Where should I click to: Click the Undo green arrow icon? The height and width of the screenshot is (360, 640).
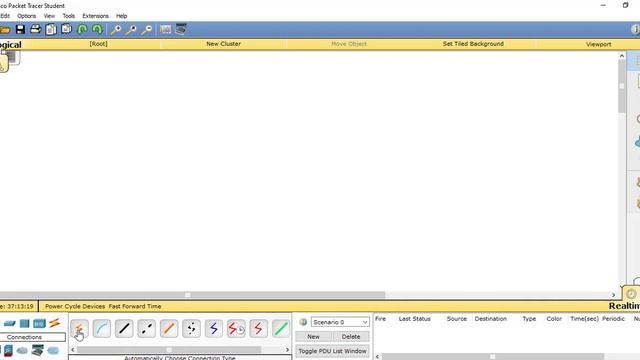click(82, 29)
